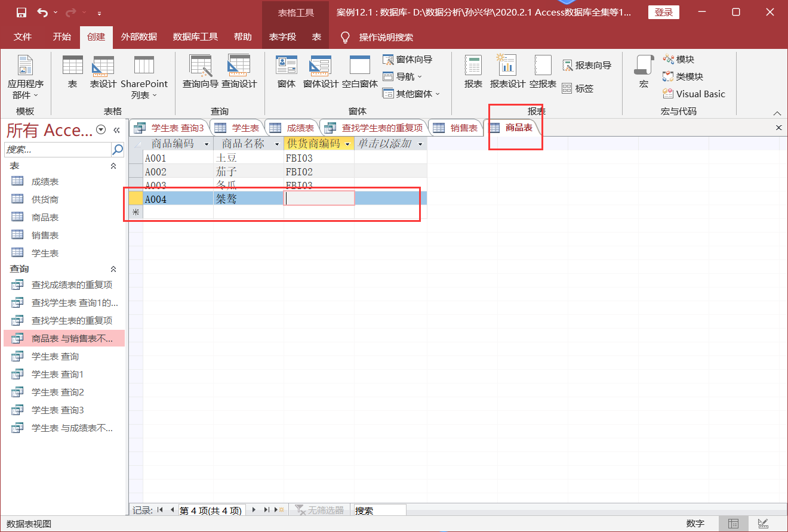Insert a Class Module (类模块)

[683, 77]
